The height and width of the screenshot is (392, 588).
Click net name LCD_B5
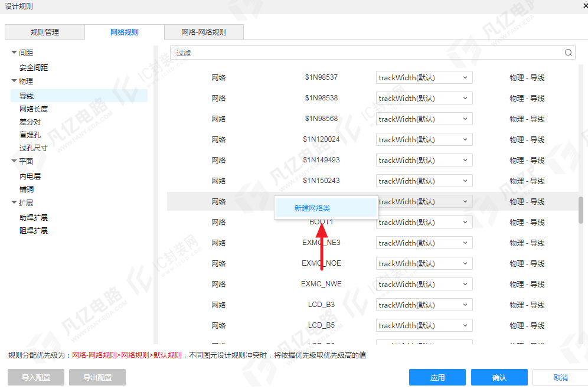[x=321, y=325]
